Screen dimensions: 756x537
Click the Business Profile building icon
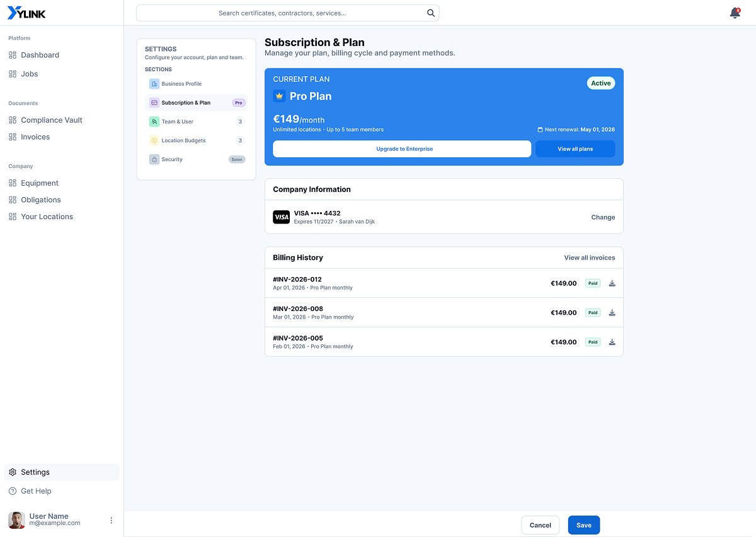click(154, 84)
